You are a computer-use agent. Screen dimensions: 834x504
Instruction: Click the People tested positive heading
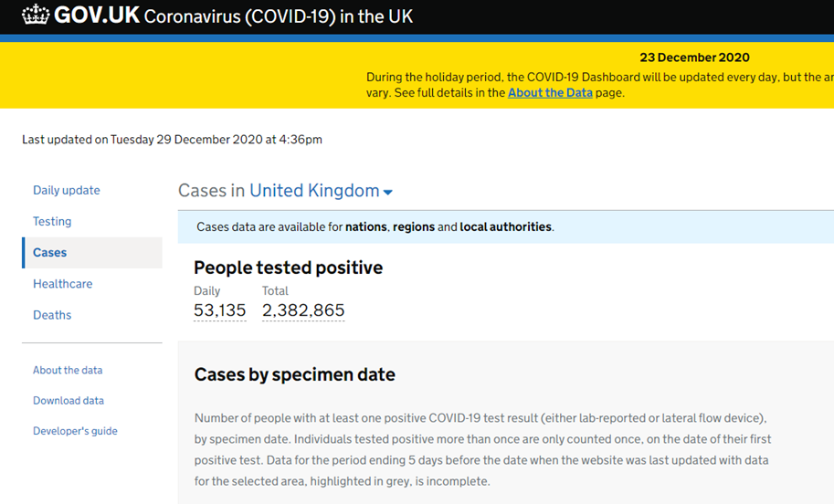pos(289,268)
